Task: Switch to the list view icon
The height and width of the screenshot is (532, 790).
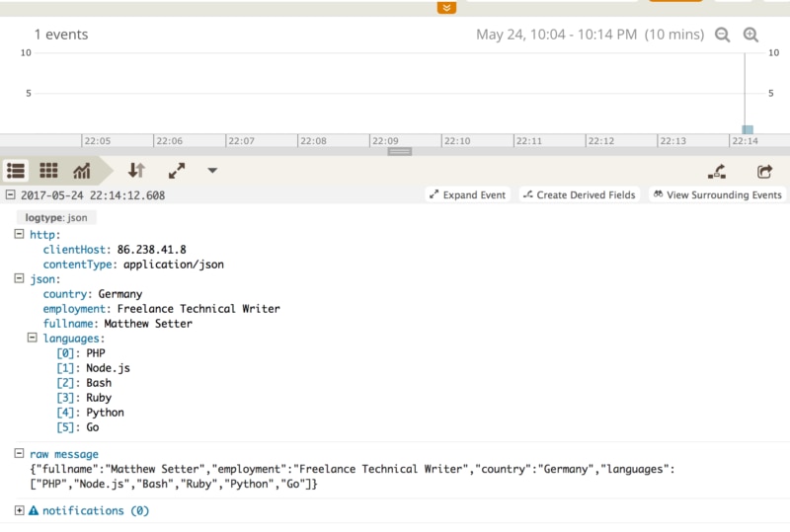Action: [x=16, y=171]
